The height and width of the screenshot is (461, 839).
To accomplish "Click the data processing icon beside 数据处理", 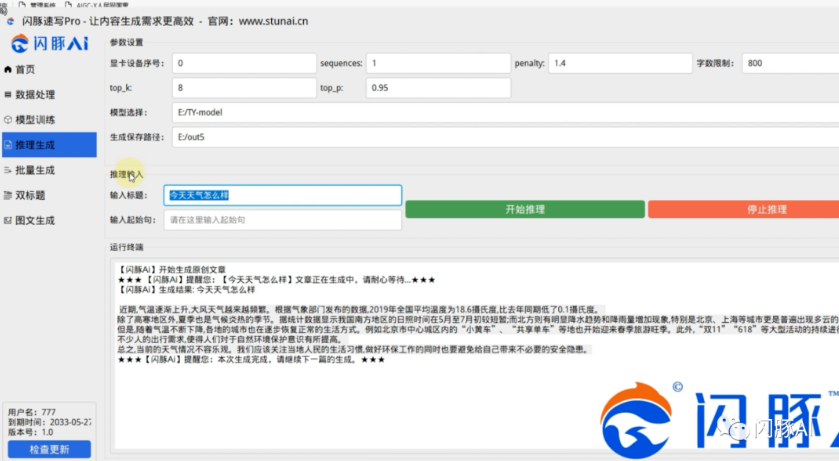I will tap(7, 95).
